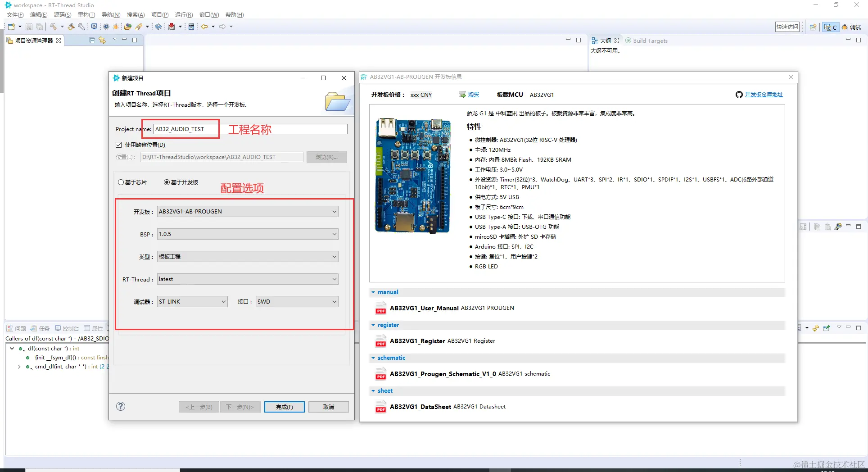Open the 开发板仓库地址 repository link
This screenshot has width=868, height=472.
[764, 95]
